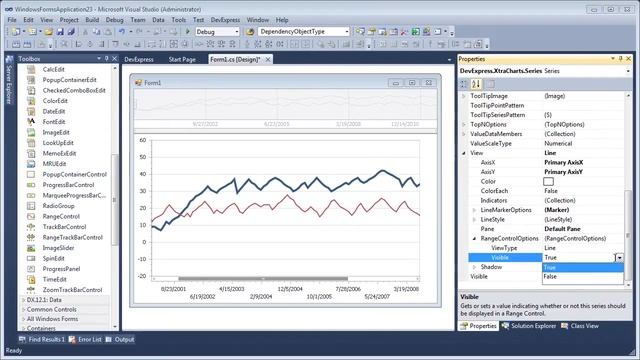Collapse the View property group
640x360 pixels.
[464, 153]
